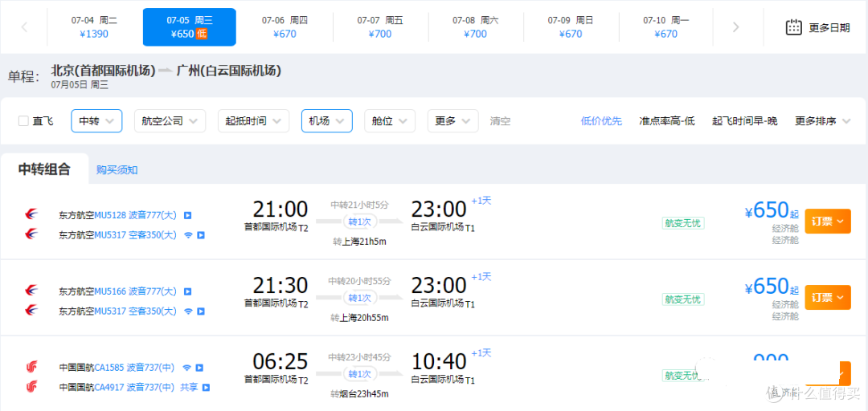
Task: Click China Eastern logo next to MU5128
Action: 31,214
